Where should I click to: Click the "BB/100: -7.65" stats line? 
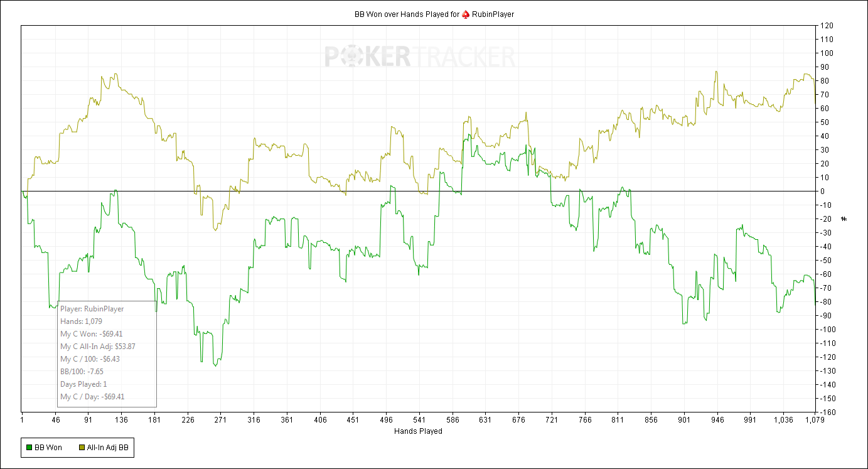click(x=82, y=372)
